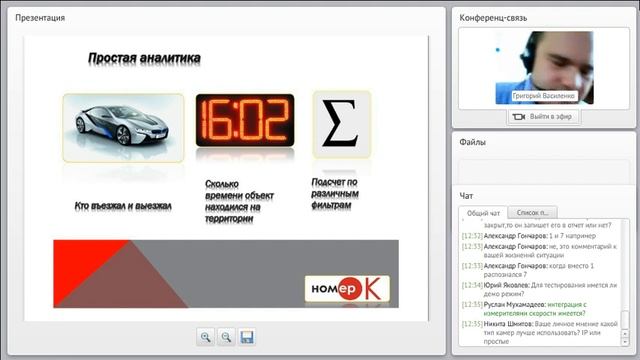Click the chat scrollbar up arrow

[x=624, y=333]
